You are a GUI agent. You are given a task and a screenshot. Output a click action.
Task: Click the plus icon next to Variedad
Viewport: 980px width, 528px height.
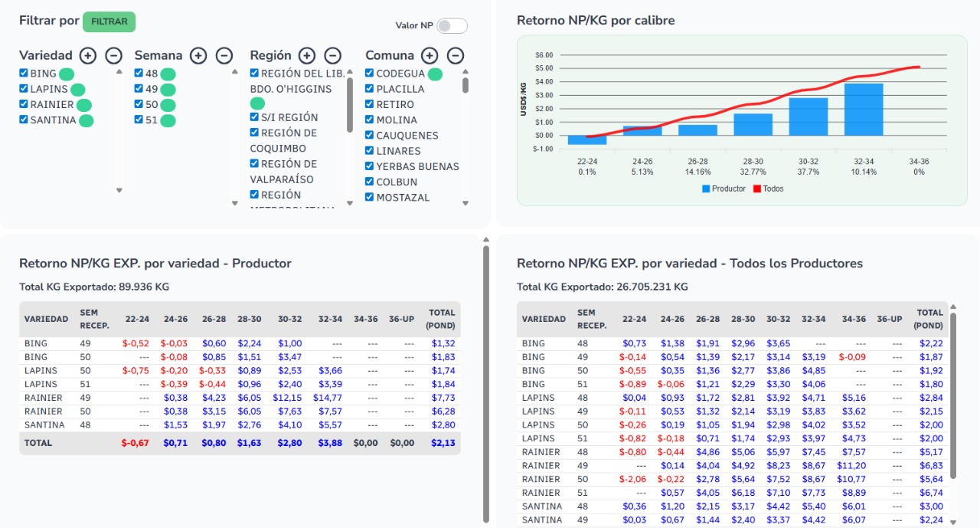point(88,55)
